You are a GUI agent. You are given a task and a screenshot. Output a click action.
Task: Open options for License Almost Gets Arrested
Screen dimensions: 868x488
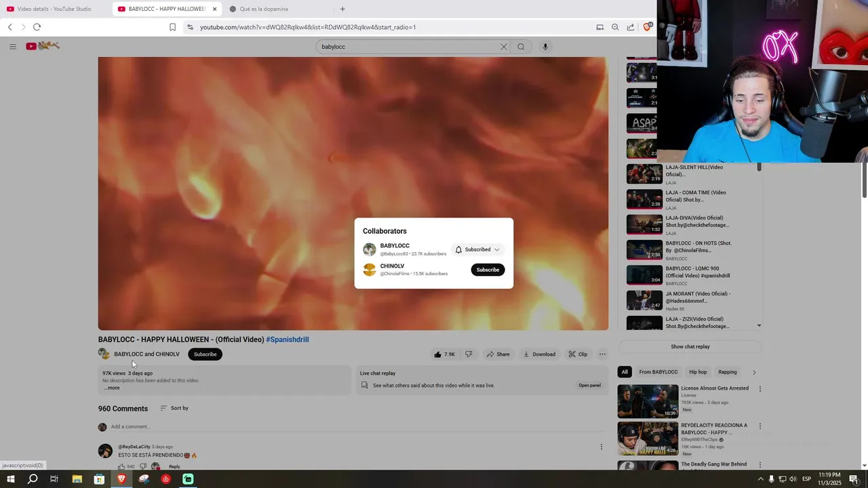pos(759,389)
